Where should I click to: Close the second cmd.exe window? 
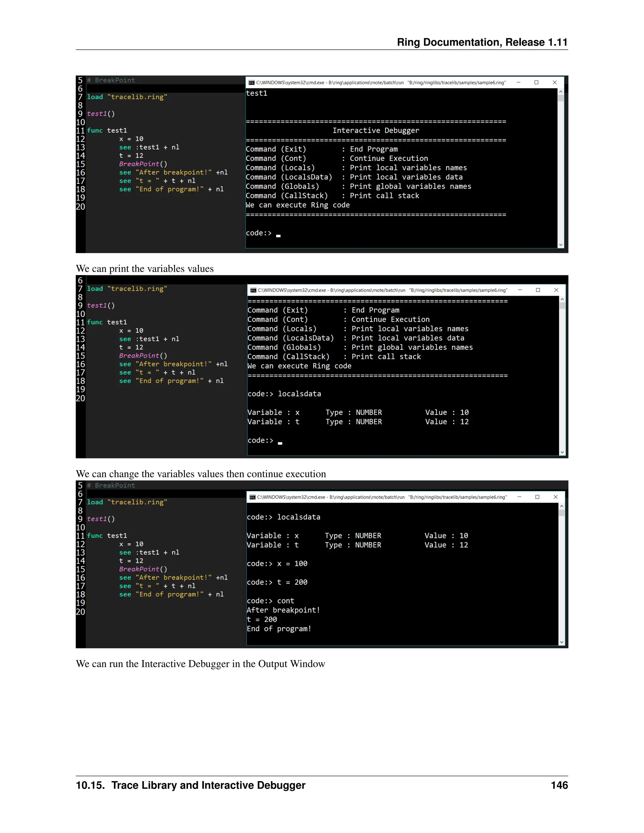(x=556, y=290)
